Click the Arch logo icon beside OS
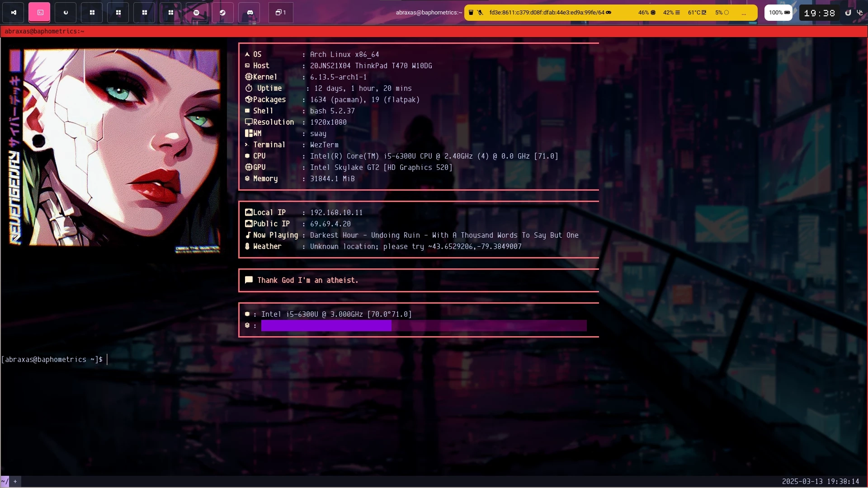This screenshot has height=488, width=868. click(247, 54)
